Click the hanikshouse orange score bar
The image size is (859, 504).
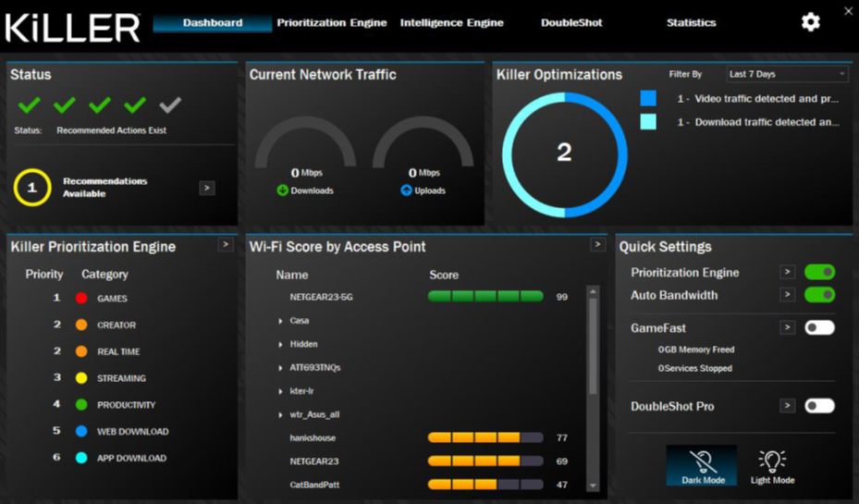(x=485, y=437)
